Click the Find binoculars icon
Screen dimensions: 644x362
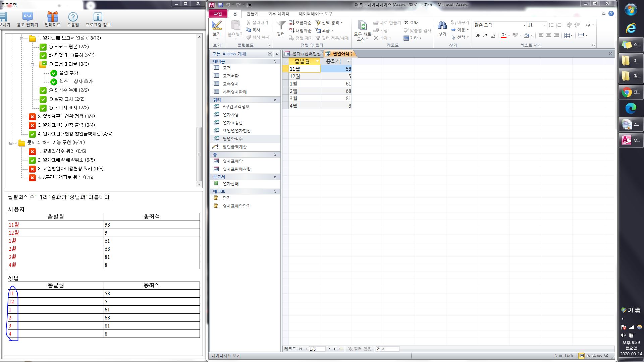(x=442, y=25)
